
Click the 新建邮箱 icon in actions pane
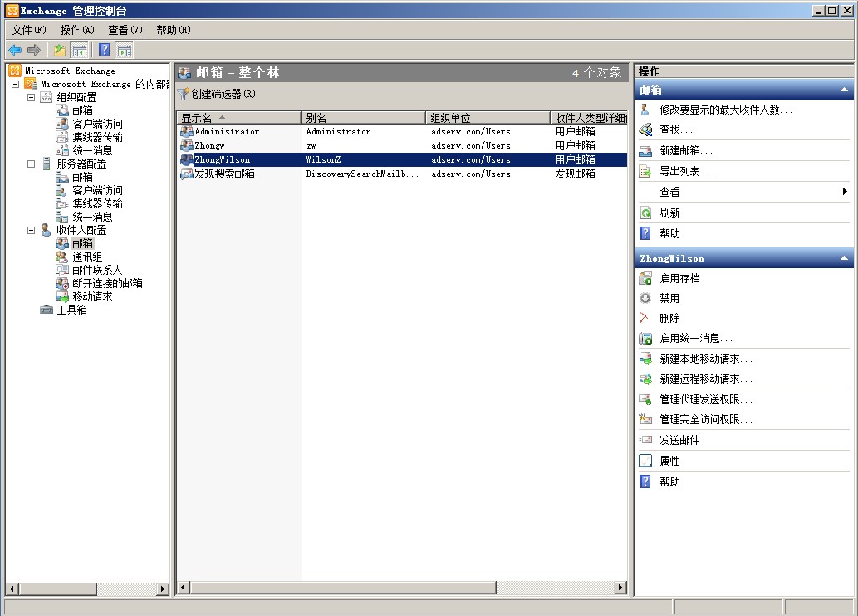coord(645,150)
